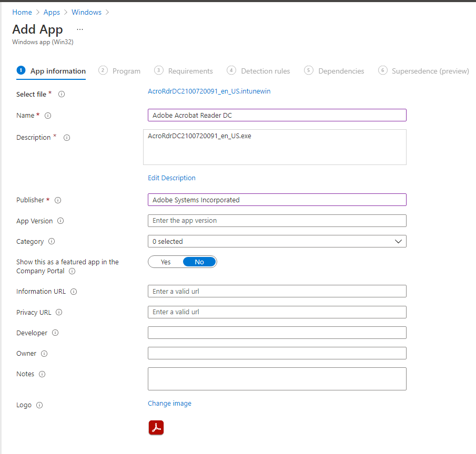Viewport: 476px width, 454px height.
Task: Click info icon beside Owner label
Action: [x=44, y=354]
